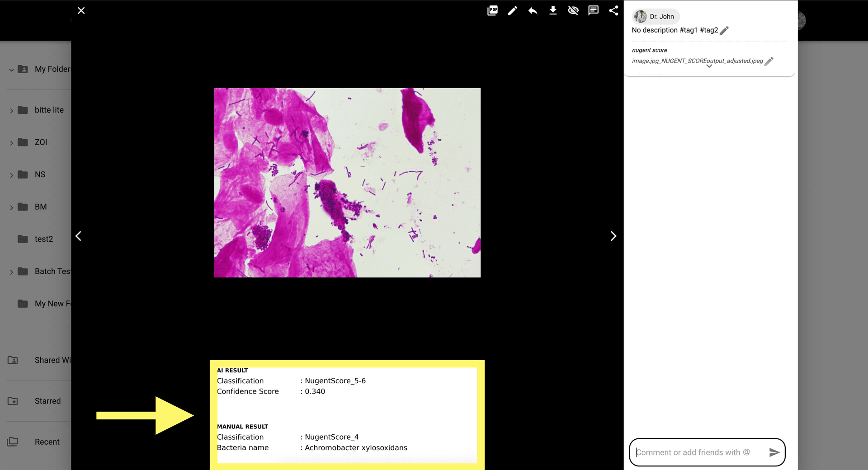Screen dimensions: 868x470
Task: Toggle the comments panel icon
Action: [593, 10]
